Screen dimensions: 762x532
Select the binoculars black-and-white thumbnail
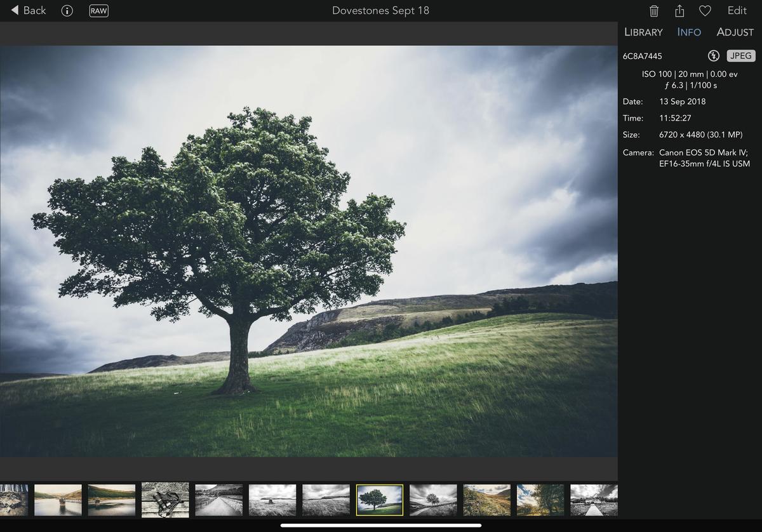coord(165,500)
